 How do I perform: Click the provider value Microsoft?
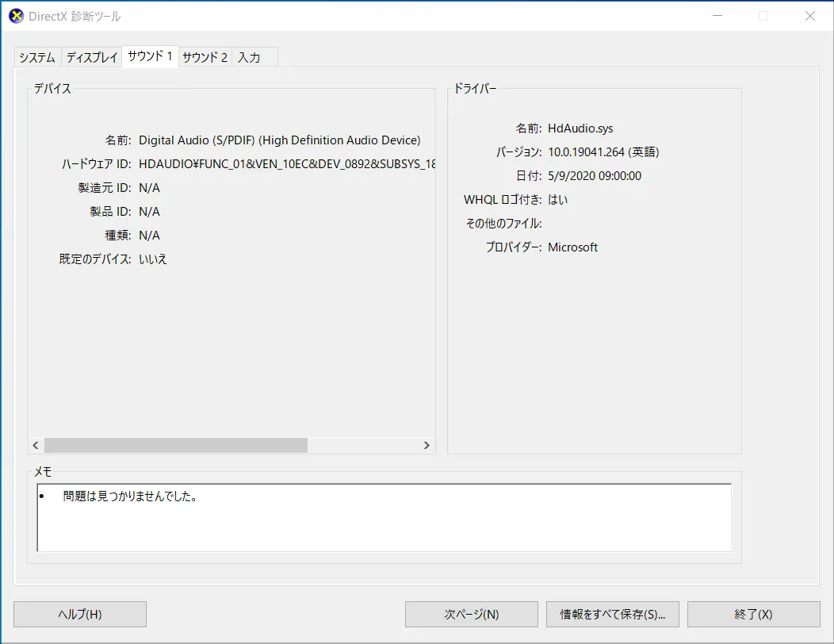[573, 247]
